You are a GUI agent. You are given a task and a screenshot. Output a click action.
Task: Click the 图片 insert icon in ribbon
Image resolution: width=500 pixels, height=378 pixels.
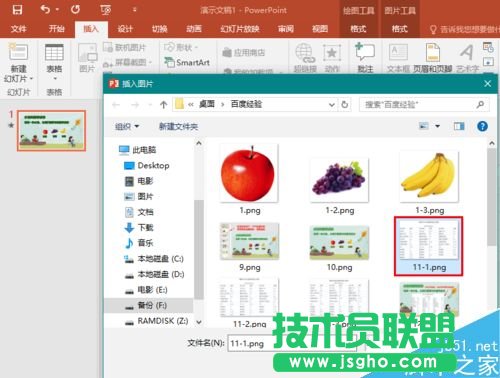(x=87, y=58)
